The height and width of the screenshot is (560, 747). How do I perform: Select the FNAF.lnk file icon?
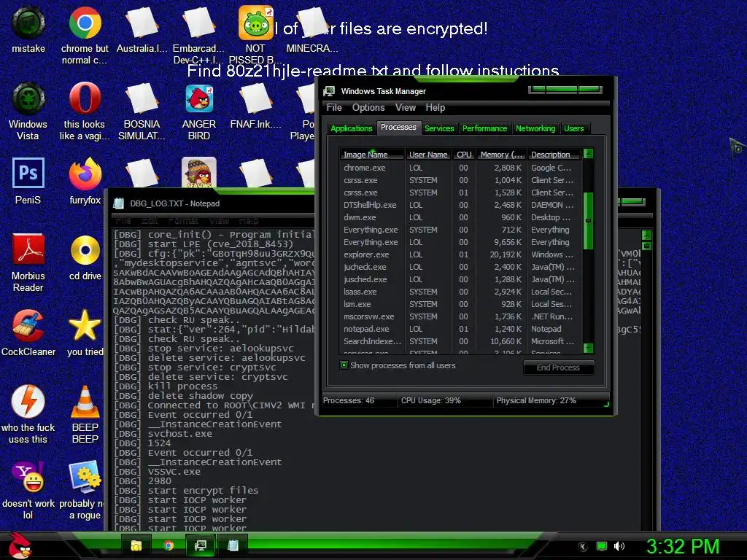[255, 106]
